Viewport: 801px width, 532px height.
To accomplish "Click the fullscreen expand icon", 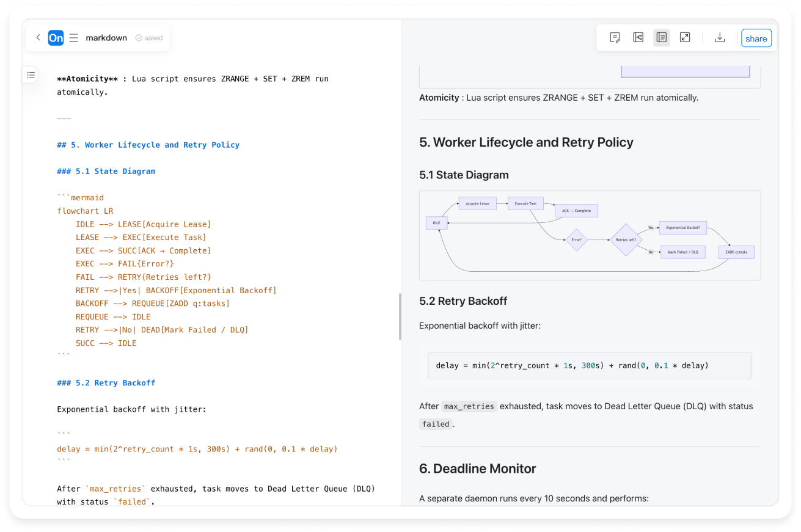I will pos(685,38).
